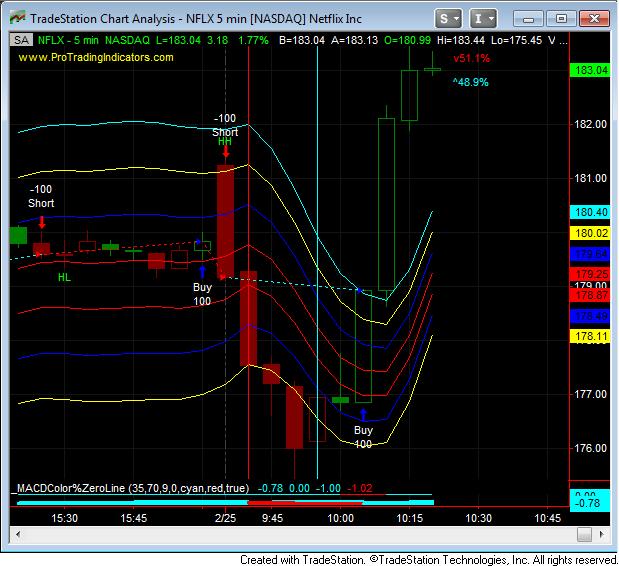Click the A=183.13 ask value
This screenshot has width=619, height=566.
pos(355,40)
